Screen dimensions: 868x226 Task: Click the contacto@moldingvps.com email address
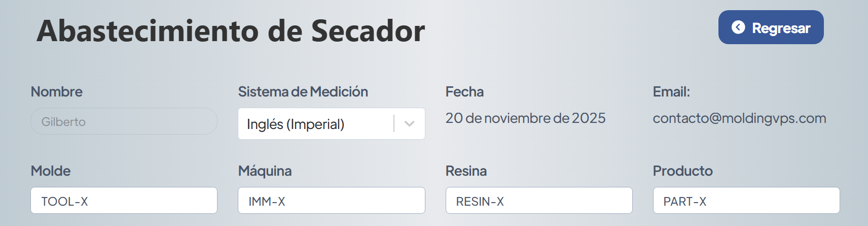(x=739, y=118)
